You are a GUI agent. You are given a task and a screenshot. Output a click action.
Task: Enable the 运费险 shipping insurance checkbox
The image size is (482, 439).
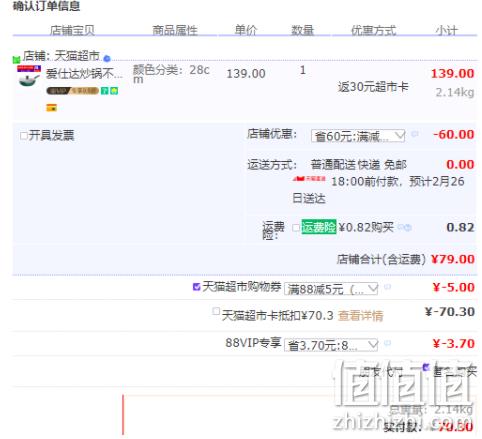point(296,228)
